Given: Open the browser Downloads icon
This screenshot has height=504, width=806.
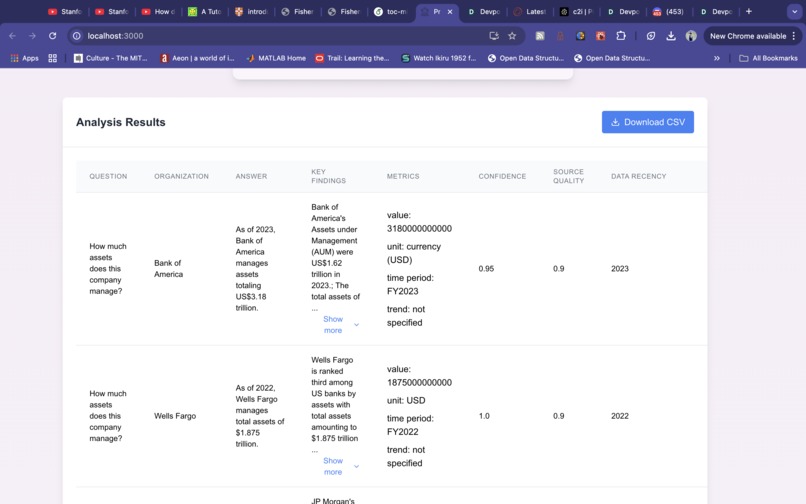Looking at the screenshot, I should (671, 36).
